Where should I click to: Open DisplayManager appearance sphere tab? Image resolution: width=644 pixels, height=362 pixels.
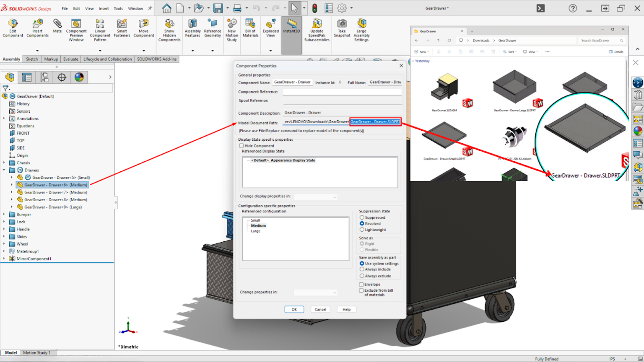(79, 77)
